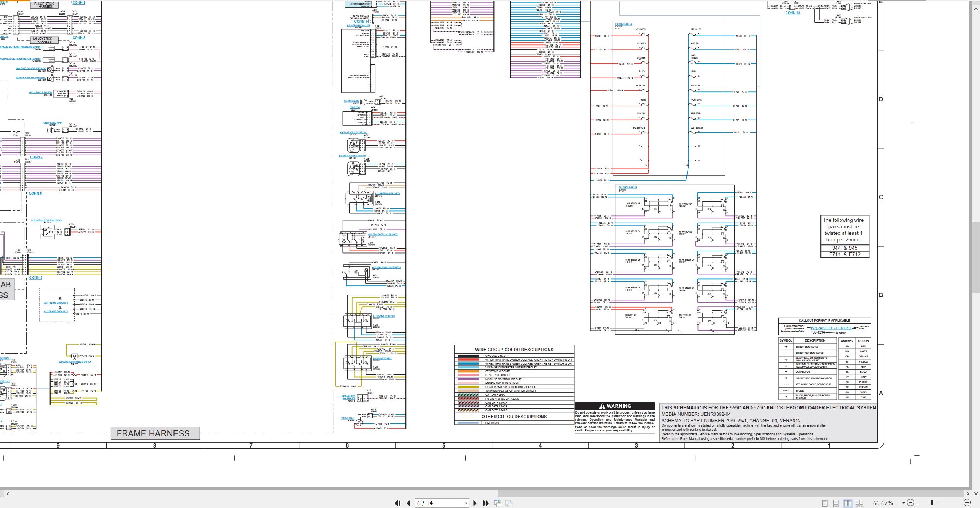
Task: Open the CONN 14 link
Action: [x=361, y=21]
